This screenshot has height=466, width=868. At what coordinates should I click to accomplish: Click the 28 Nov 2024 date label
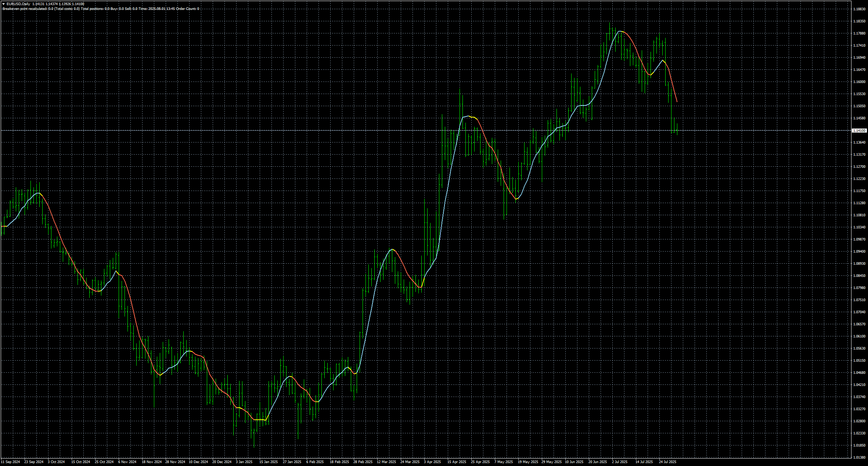point(175,462)
